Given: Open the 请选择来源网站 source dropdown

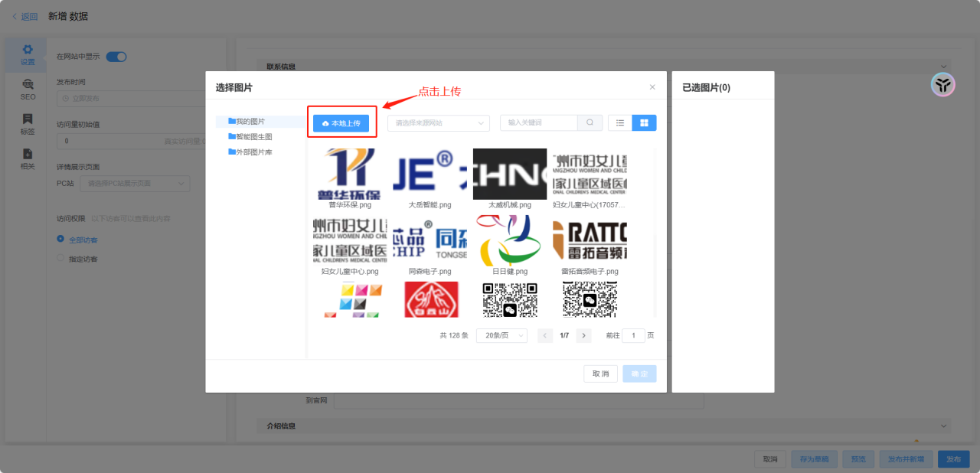Looking at the screenshot, I should (439, 122).
